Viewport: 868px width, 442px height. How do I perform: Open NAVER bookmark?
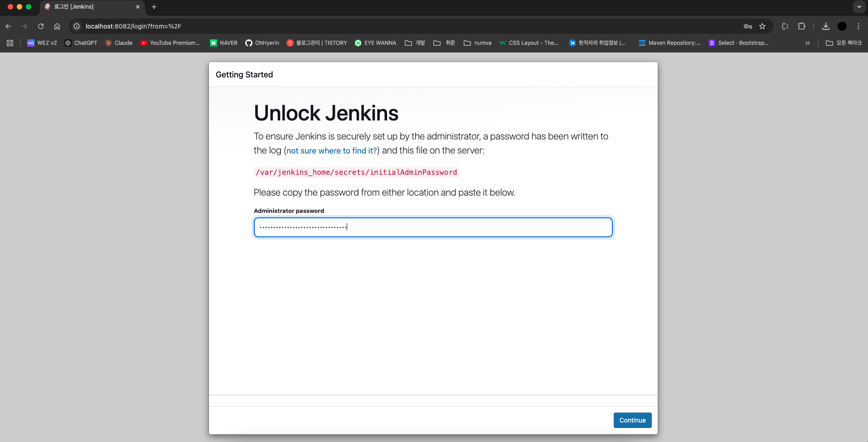[224, 43]
